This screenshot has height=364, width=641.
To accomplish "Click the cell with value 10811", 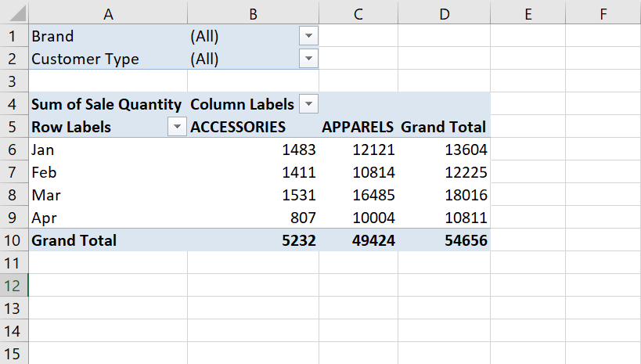I will pos(444,218).
